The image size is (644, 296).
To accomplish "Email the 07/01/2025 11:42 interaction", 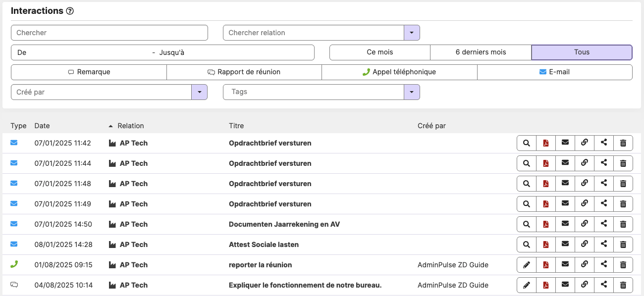I will (565, 143).
